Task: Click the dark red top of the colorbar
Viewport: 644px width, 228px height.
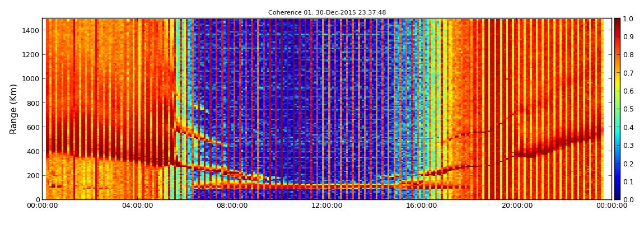Action: tap(617, 23)
